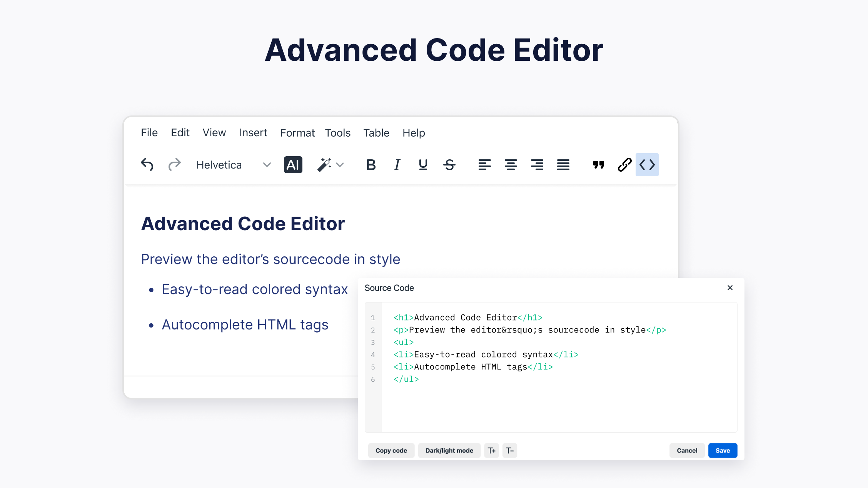Open the Table menu
The height and width of the screenshot is (488, 868).
click(376, 133)
